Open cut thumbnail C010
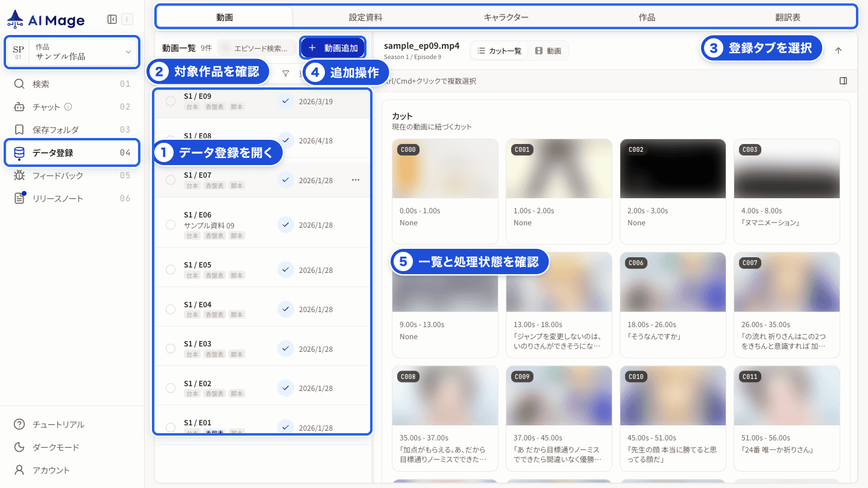868x488 pixels. tap(673, 396)
